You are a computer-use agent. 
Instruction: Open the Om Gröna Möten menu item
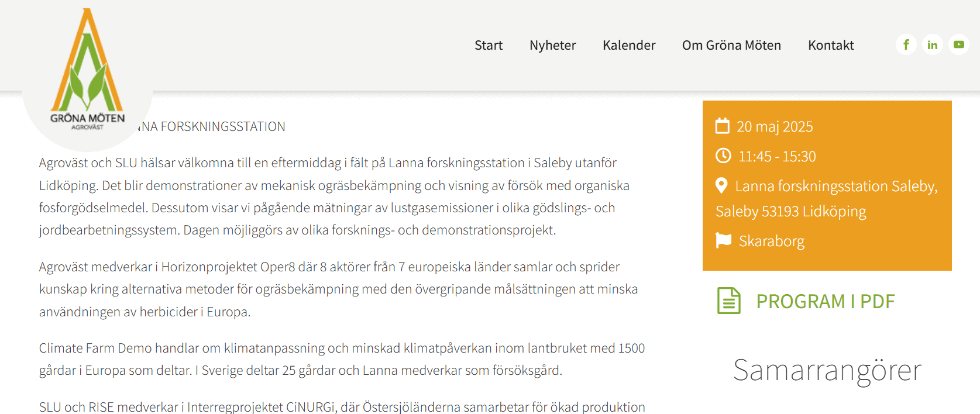731,45
